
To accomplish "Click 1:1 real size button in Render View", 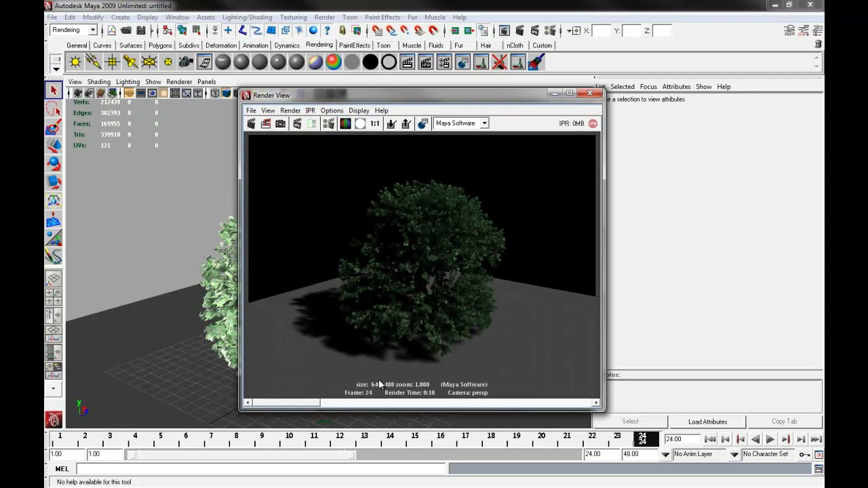I will coord(375,123).
